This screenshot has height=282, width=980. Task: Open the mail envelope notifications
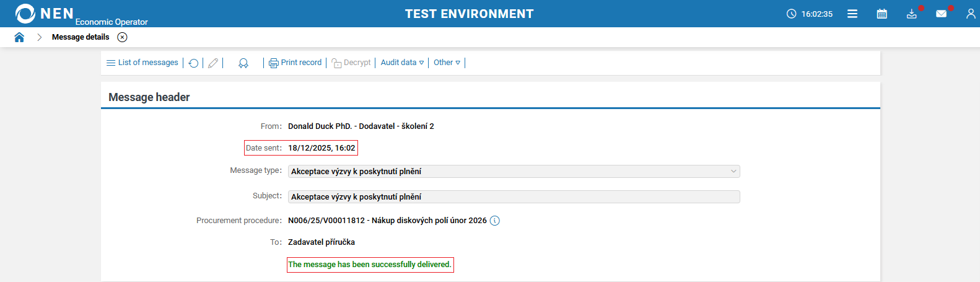click(942, 14)
